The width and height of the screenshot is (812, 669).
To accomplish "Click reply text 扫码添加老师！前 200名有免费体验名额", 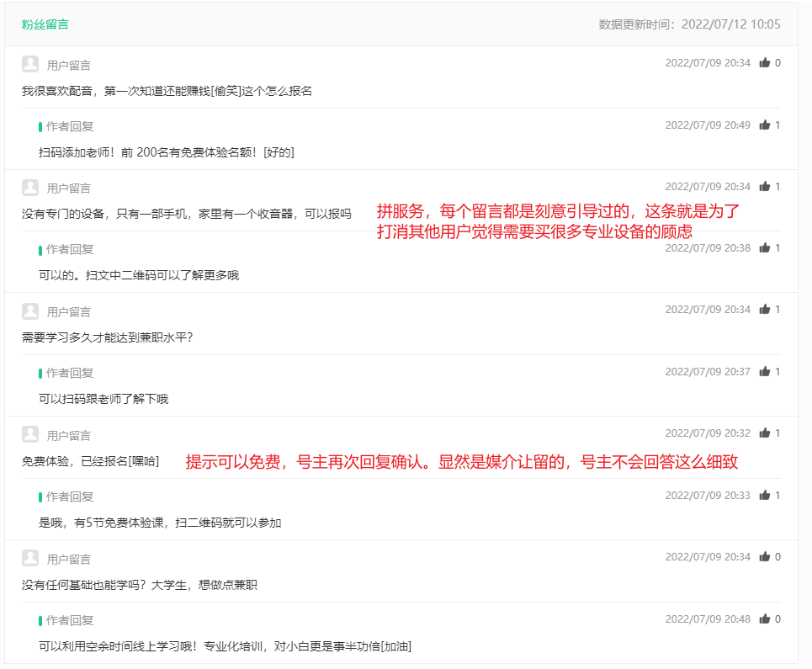I will pyautogui.click(x=167, y=152).
